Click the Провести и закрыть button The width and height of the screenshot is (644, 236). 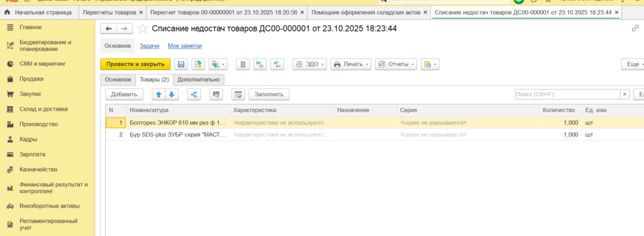point(136,64)
